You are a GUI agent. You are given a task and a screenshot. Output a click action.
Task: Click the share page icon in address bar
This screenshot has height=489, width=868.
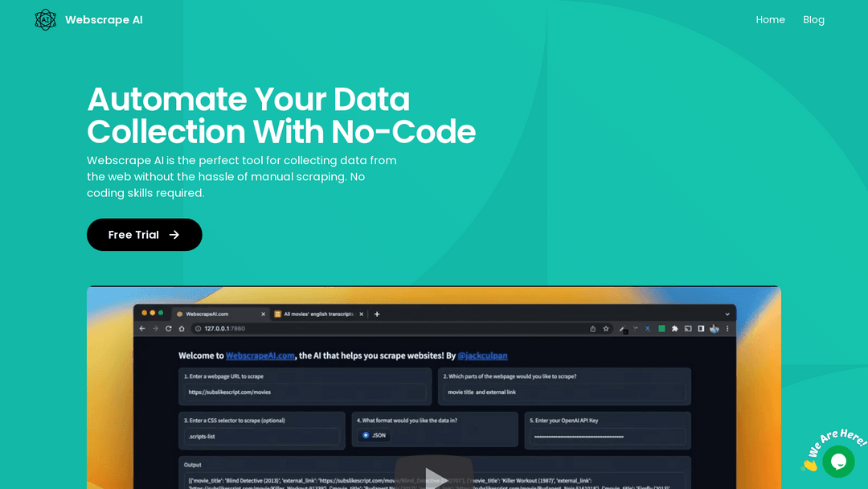click(x=593, y=329)
